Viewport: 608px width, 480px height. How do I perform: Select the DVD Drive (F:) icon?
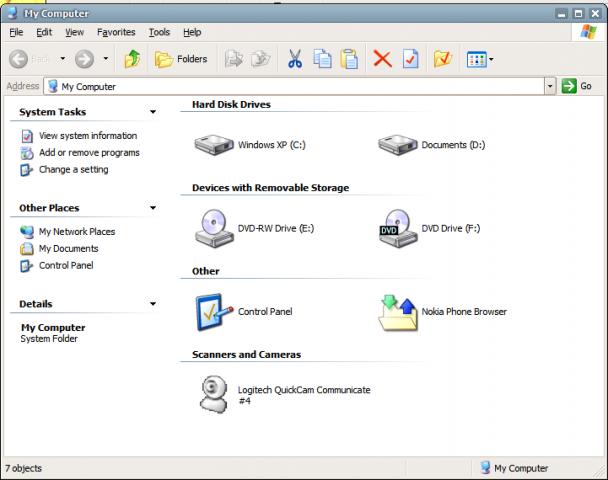coord(397,228)
